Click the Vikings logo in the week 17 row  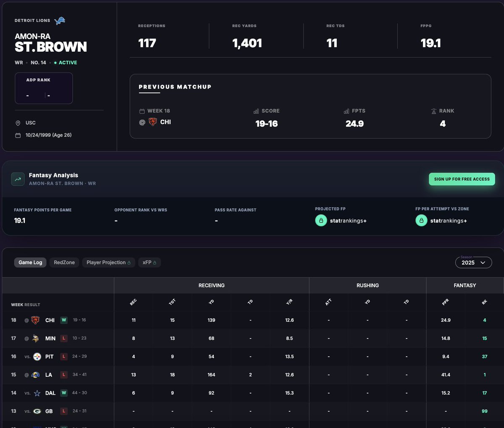point(36,339)
